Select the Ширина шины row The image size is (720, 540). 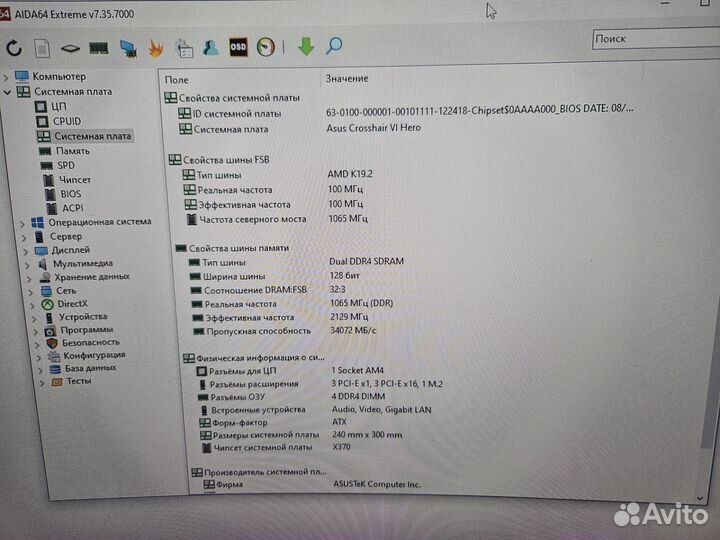(x=275, y=276)
